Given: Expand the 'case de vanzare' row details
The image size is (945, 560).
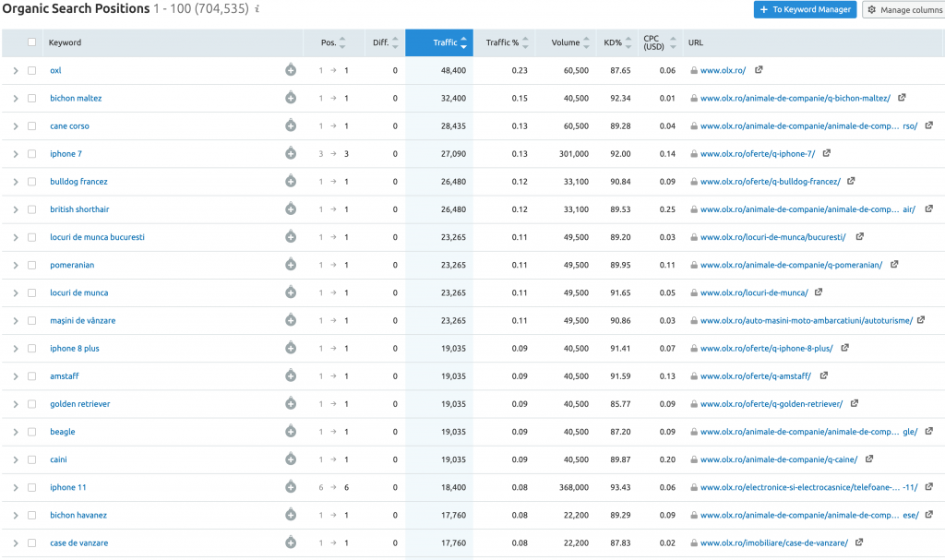Looking at the screenshot, I should [x=16, y=543].
